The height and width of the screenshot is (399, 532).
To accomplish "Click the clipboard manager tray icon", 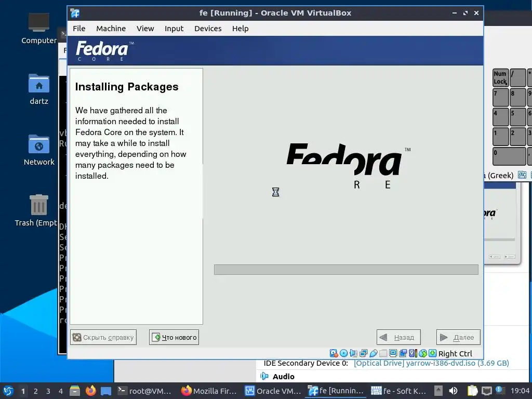I will [472, 391].
